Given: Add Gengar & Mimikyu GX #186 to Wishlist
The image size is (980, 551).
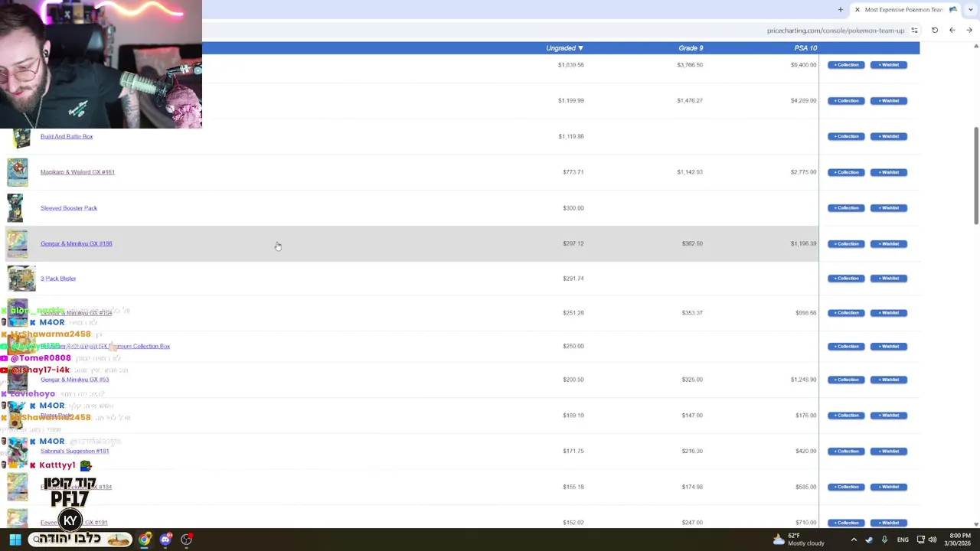Looking at the screenshot, I should 889,244.
